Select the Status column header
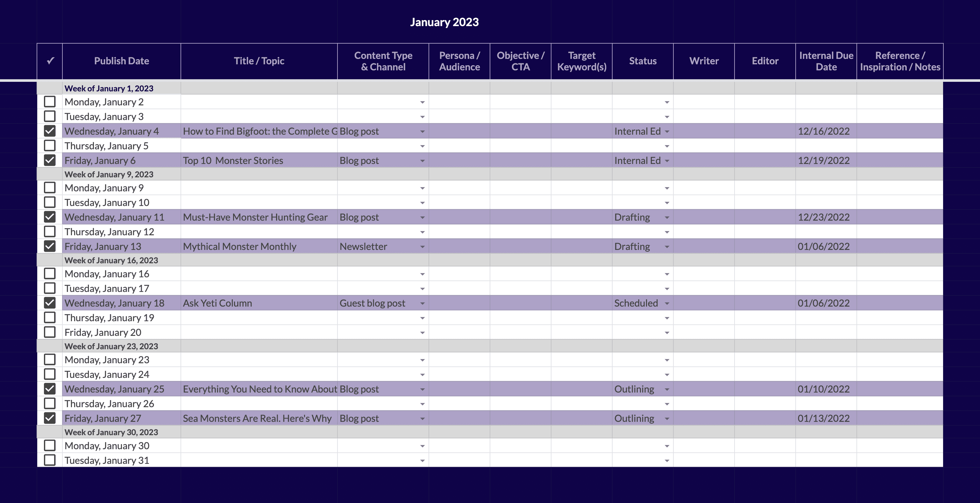Viewport: 980px width, 503px height. (x=643, y=61)
